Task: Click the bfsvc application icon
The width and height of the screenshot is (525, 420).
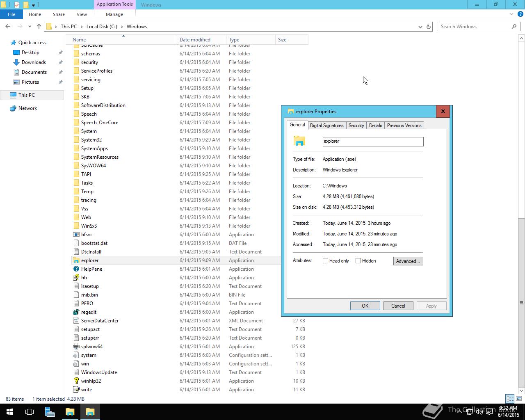Action: point(76,235)
